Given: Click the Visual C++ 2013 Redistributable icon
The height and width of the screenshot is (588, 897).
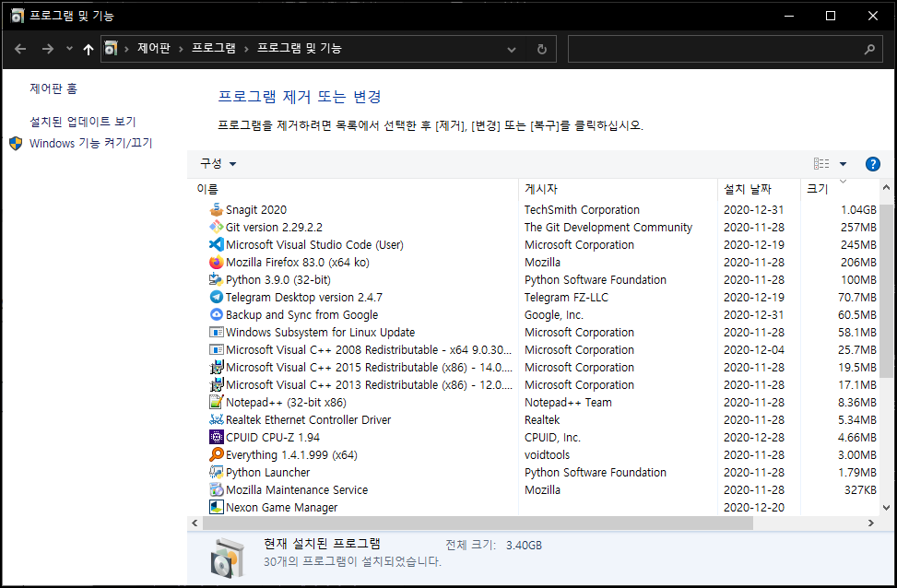Looking at the screenshot, I should [217, 385].
